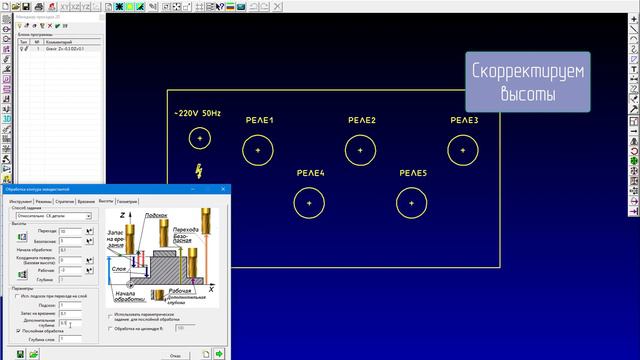
Task: Click the save parameters floppy icon at dialog bottom
Action: coord(20,354)
